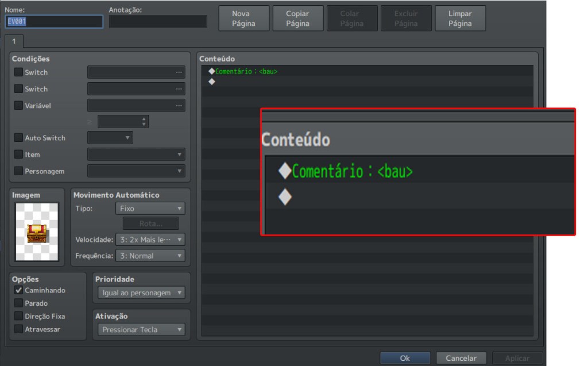
Task: Uncheck the Caminhando option
Action: (x=18, y=290)
